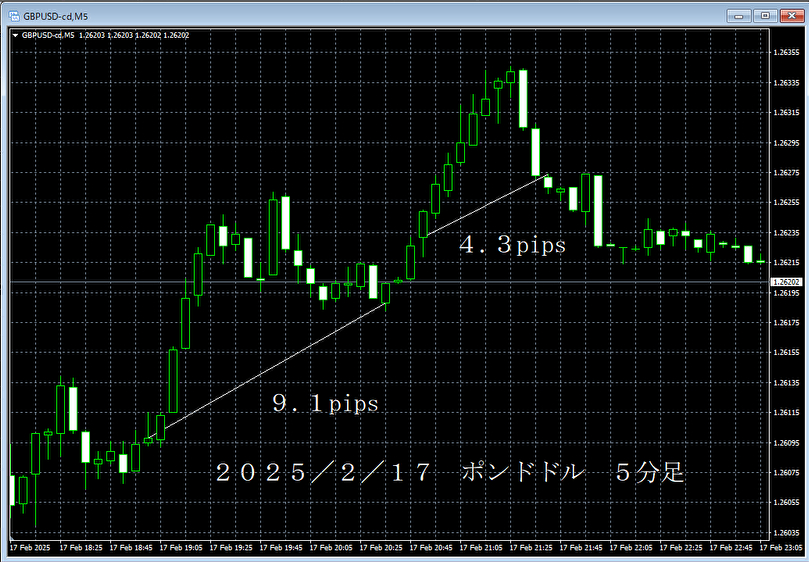Click time axis label 17 Feb 21:05
This screenshot has height=562, width=809.
coord(481,548)
